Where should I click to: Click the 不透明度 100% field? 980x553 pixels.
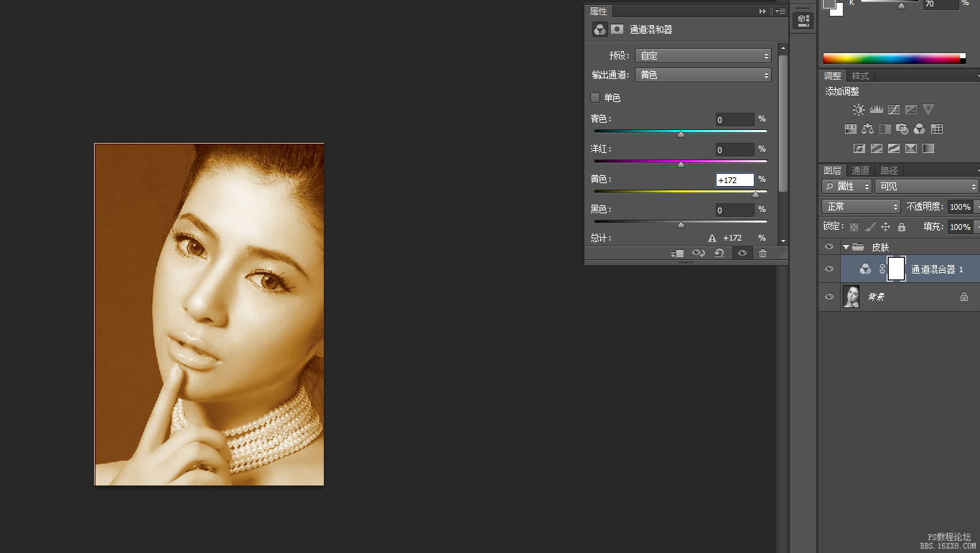click(x=960, y=207)
